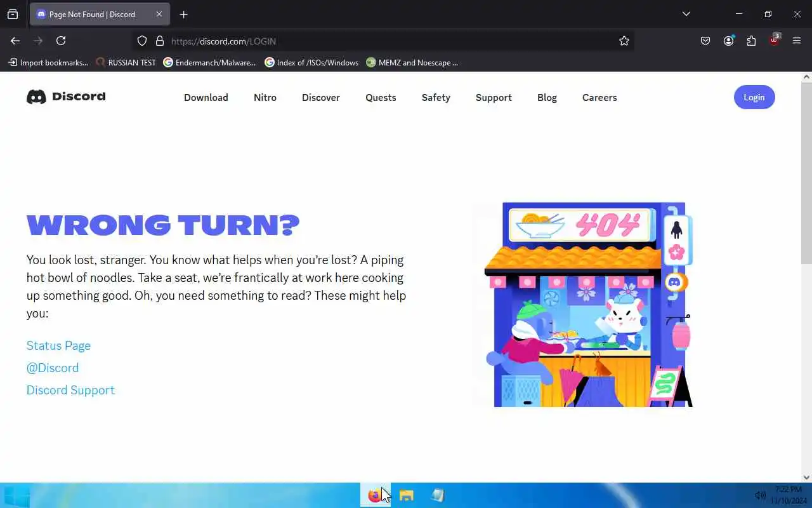Click the page vertical scrollbar thumb
Screen dimensions: 812x508
pos(806,173)
